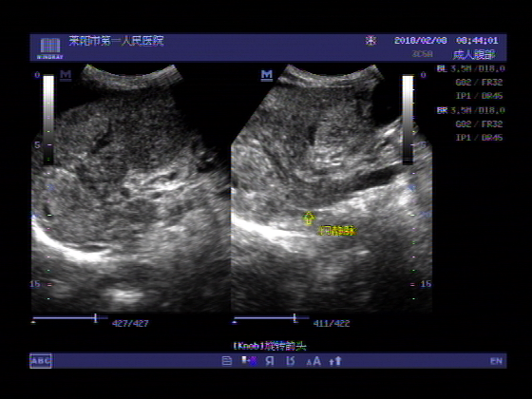Change annotation font size with AA icon
The image size is (532, 399).
click(313, 361)
